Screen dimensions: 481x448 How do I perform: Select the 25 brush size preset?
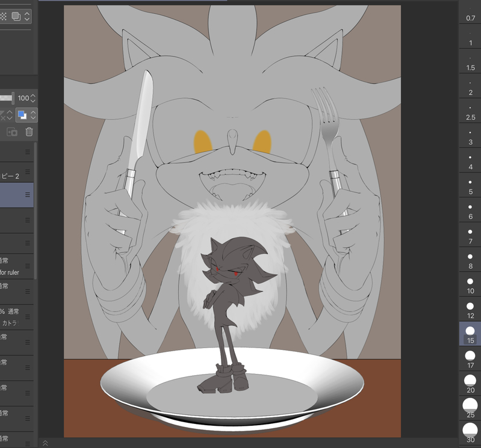pos(470,408)
